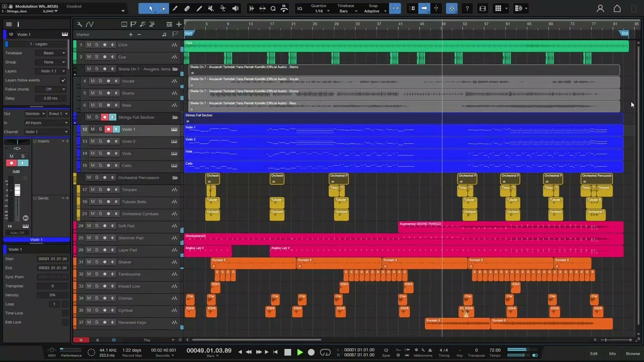The width and height of the screenshot is (644, 362).
Task: Click the tempo value 72.00
Action: [x=495, y=350]
